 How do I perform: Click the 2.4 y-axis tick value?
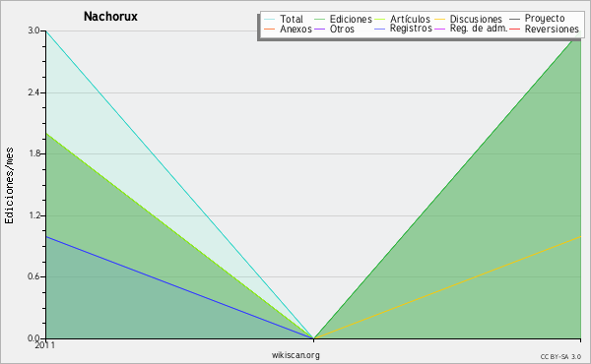[33, 92]
